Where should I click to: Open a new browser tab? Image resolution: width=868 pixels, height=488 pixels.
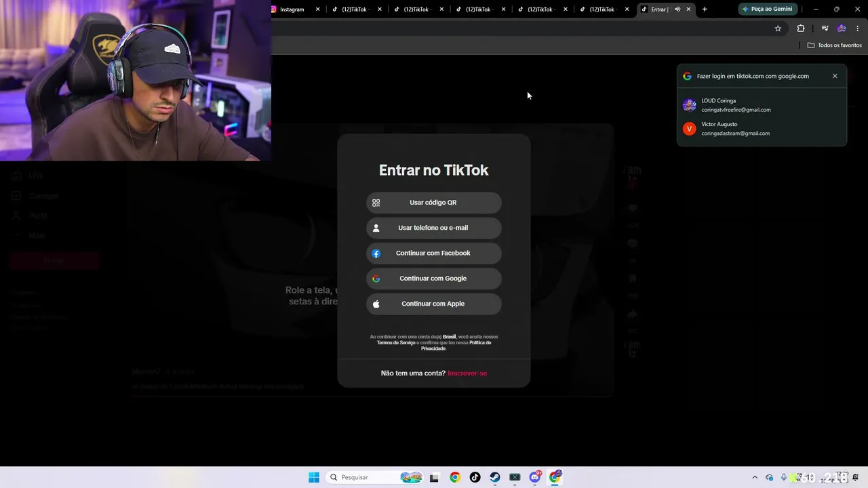point(705,9)
